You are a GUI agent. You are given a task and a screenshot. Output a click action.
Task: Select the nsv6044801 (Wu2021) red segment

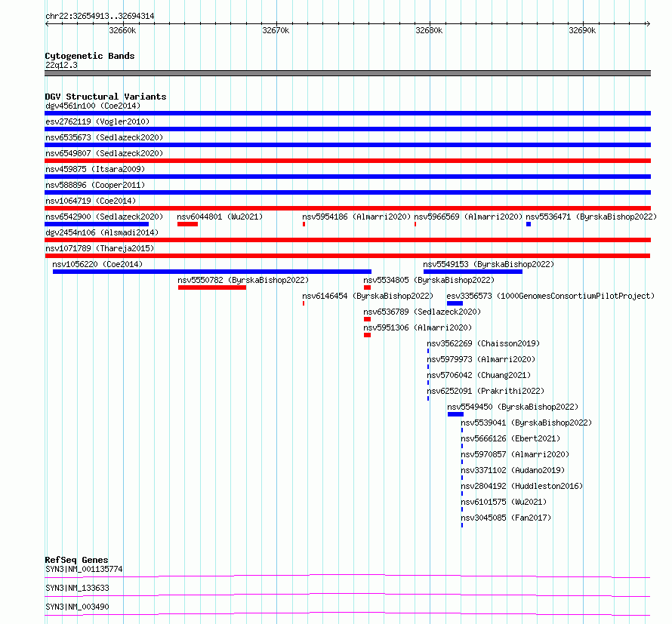point(188,224)
